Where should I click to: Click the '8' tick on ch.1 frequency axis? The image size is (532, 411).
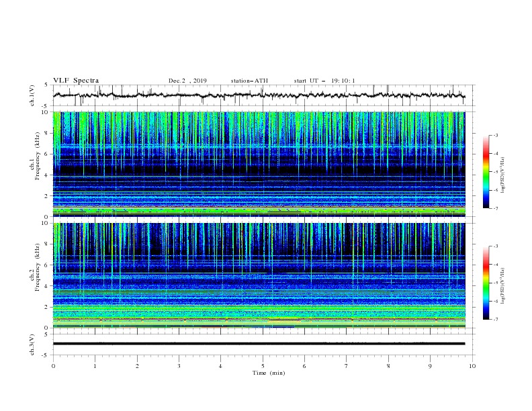(x=47, y=133)
